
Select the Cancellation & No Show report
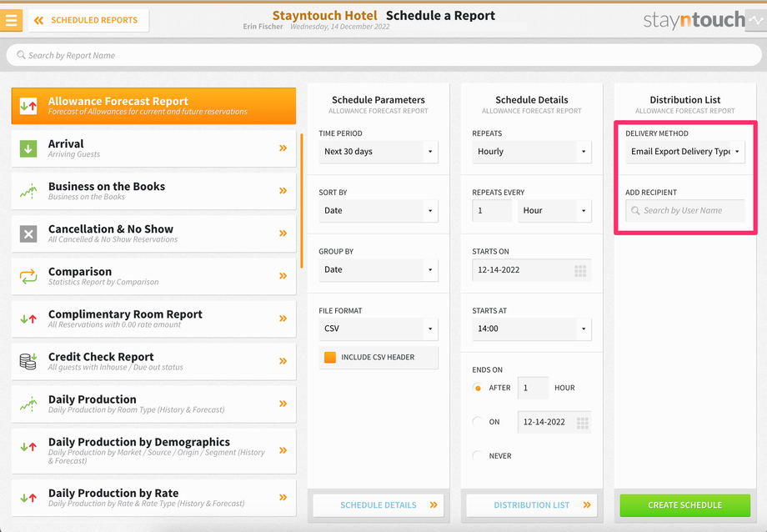(x=153, y=233)
